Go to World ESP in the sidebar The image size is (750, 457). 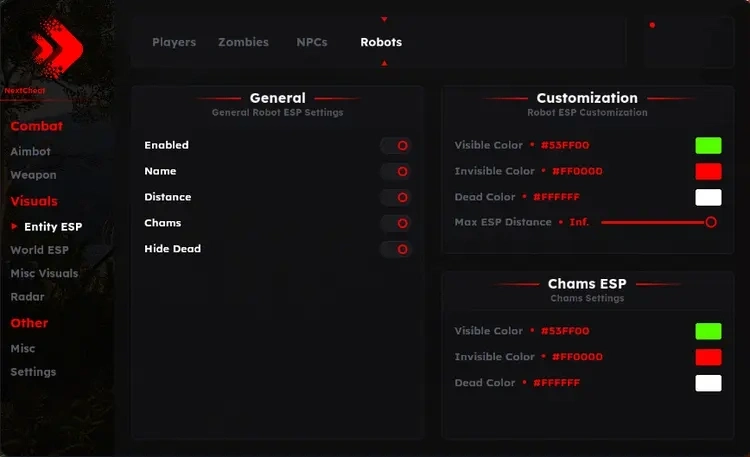tap(40, 250)
